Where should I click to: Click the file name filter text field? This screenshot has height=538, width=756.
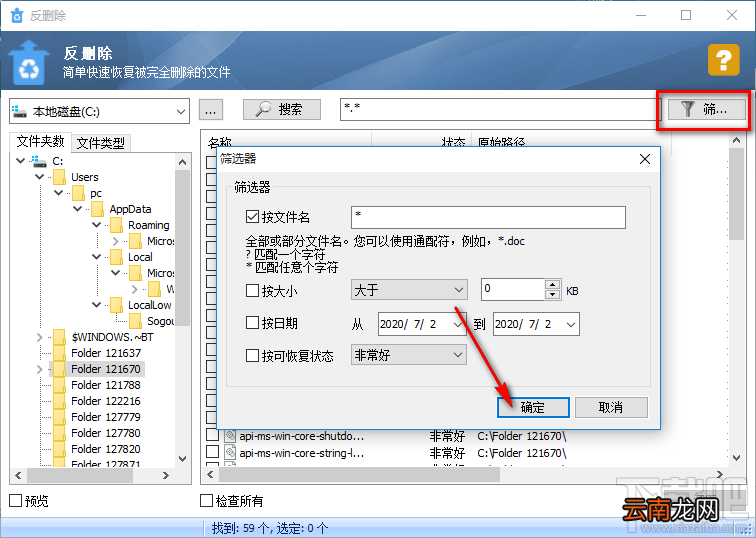[488, 217]
